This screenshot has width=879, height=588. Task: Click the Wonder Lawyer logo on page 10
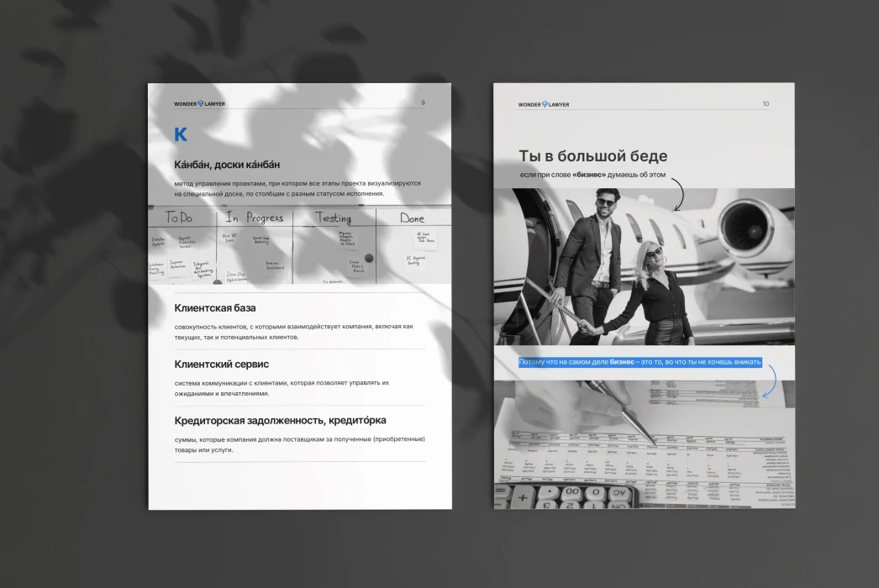544,104
